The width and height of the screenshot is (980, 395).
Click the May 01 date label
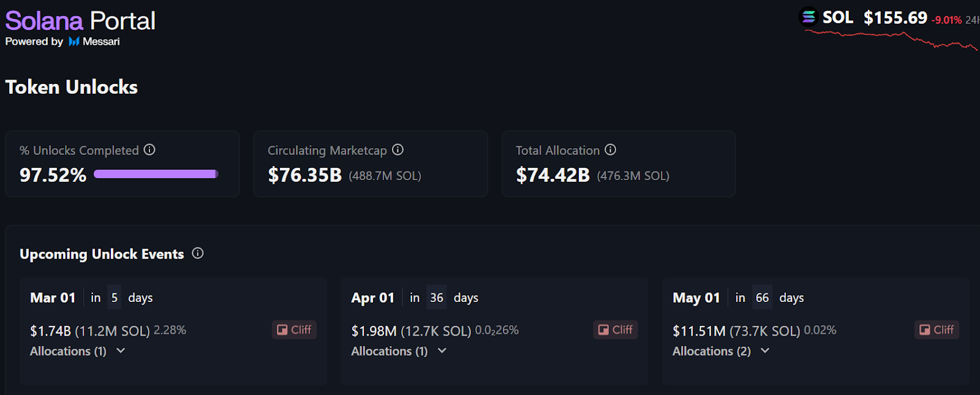pos(696,298)
